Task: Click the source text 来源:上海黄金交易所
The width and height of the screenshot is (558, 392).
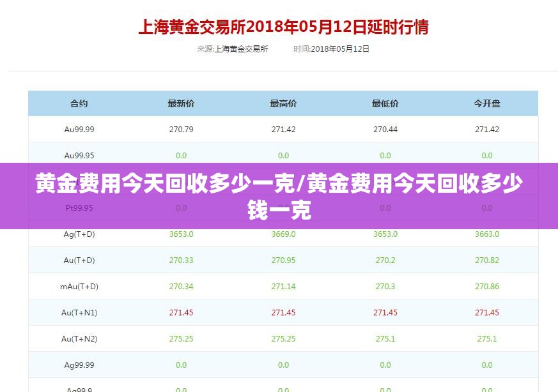Action: tap(233, 49)
